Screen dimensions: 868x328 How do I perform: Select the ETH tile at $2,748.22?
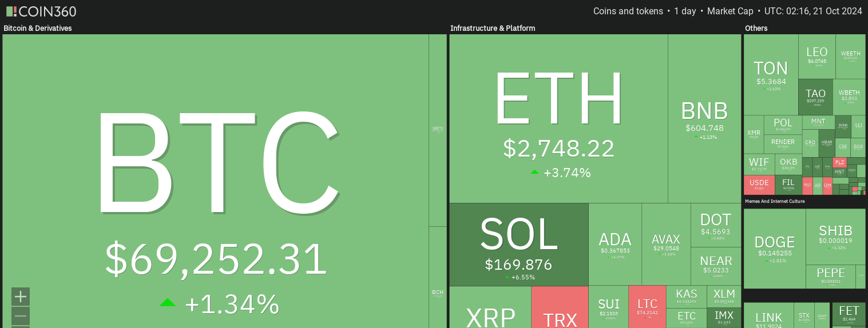coord(558,119)
